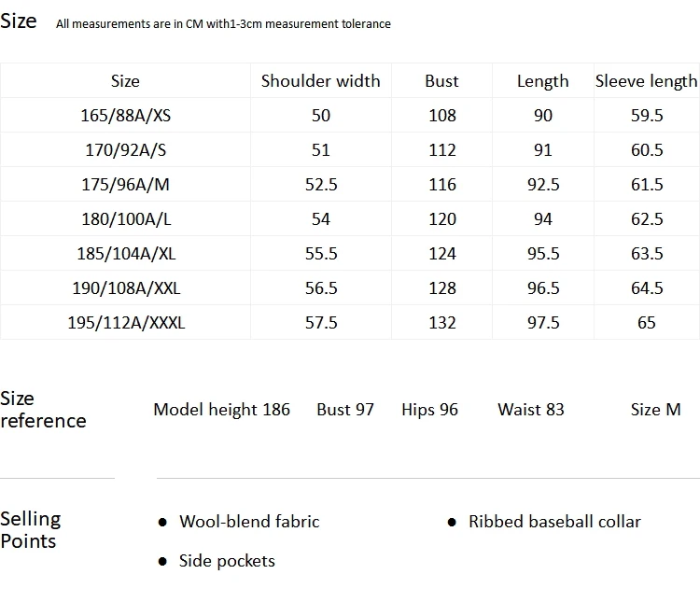Click shoulder width value 55.5 for XL
700x602 pixels.
[321, 254]
